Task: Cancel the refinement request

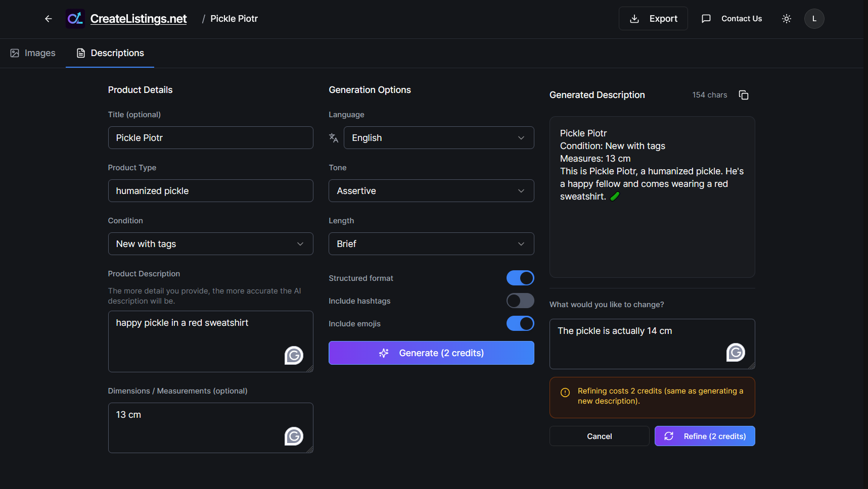Action: point(599,435)
